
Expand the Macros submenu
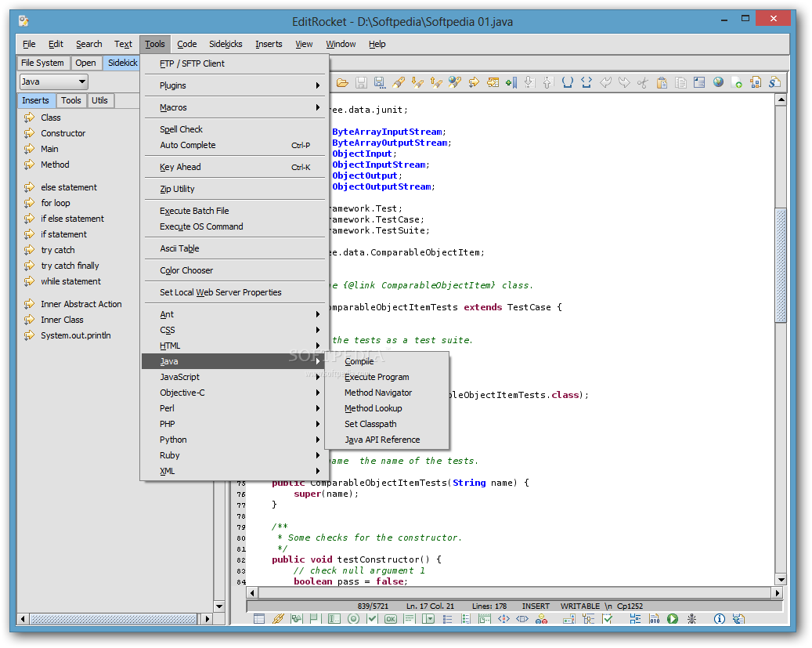coord(235,107)
